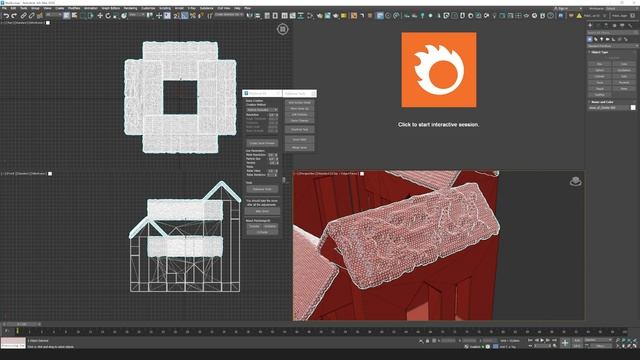The height and width of the screenshot is (360, 640).
Task: Select the Shapes category icon
Action: pyautogui.click(x=596, y=40)
